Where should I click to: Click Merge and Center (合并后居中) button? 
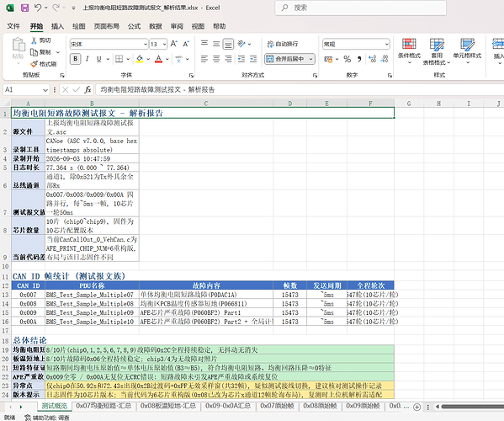tap(285, 59)
